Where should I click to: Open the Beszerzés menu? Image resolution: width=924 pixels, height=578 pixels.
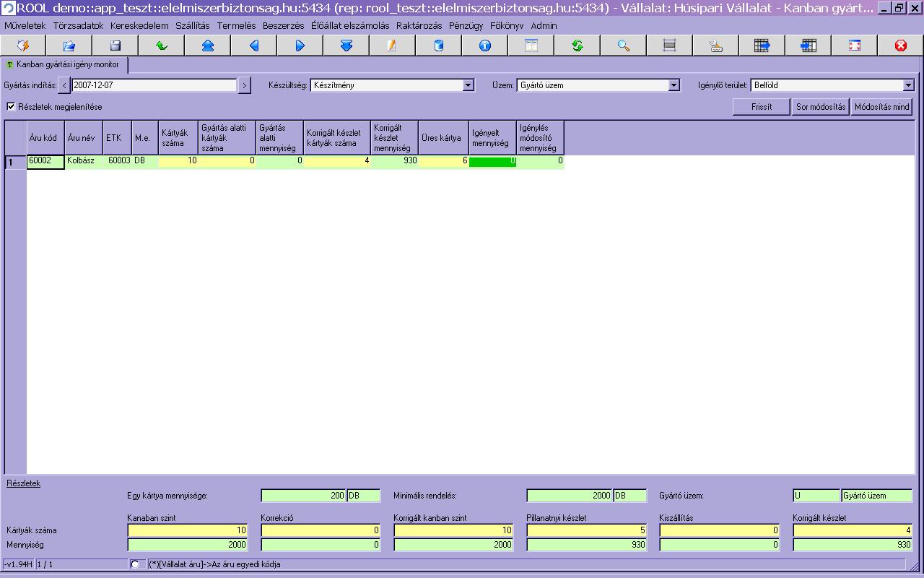(284, 25)
